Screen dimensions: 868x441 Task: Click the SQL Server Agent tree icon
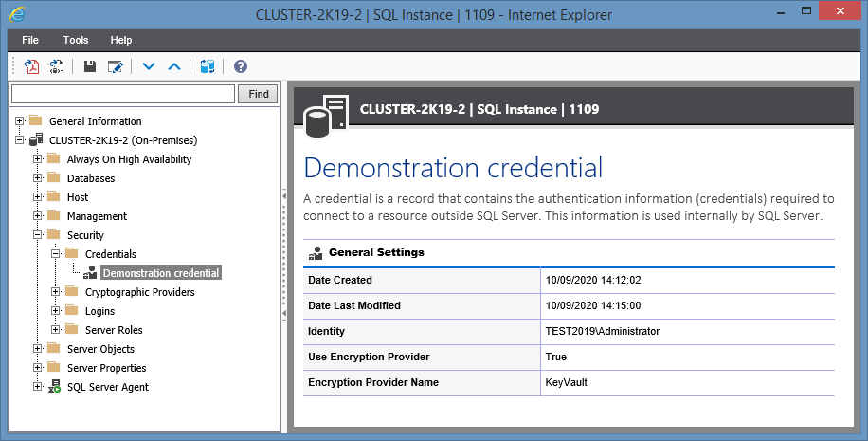[54, 387]
